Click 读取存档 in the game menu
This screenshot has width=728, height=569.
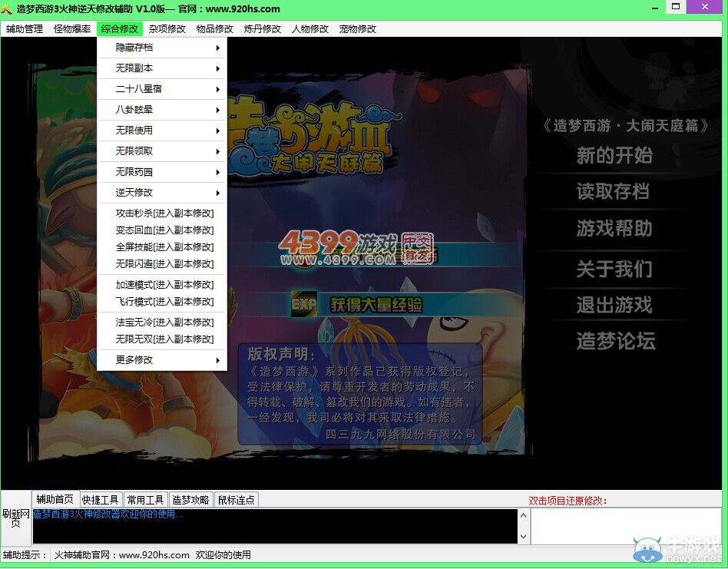click(613, 191)
